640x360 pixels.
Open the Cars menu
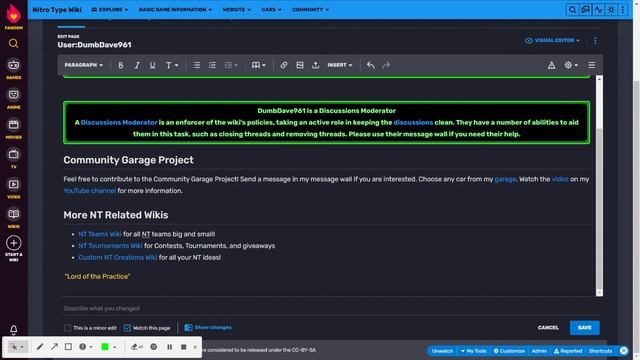pos(271,10)
